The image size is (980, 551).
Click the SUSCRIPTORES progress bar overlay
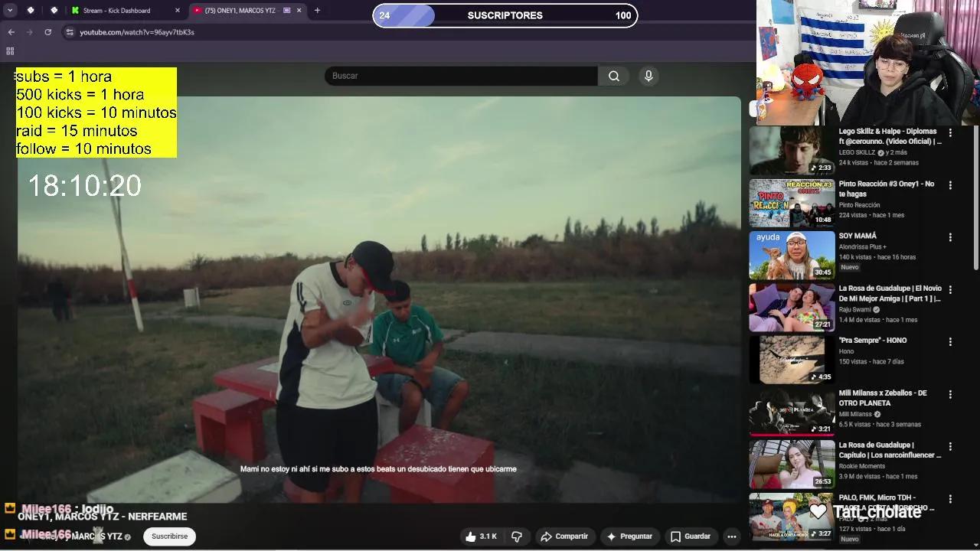tap(505, 15)
